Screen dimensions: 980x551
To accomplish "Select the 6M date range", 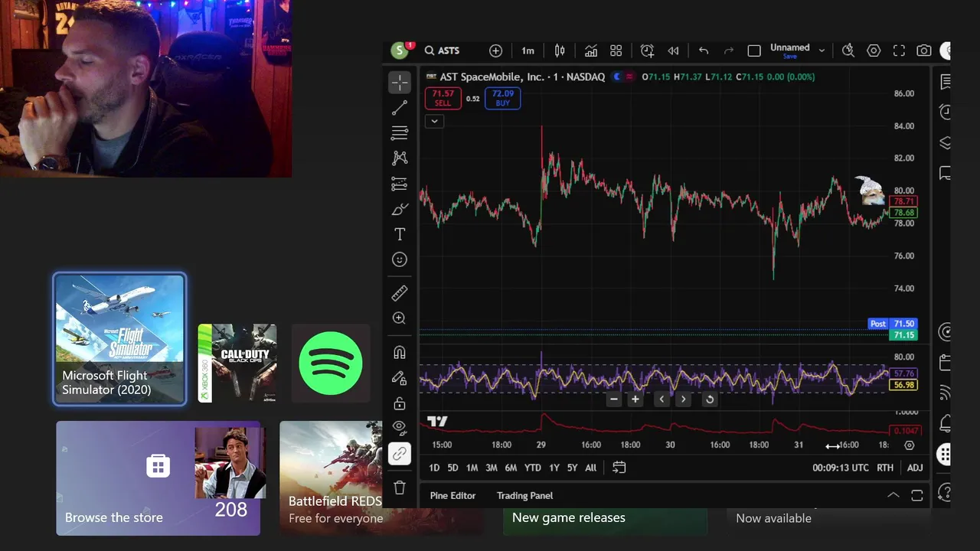I will [x=511, y=468].
